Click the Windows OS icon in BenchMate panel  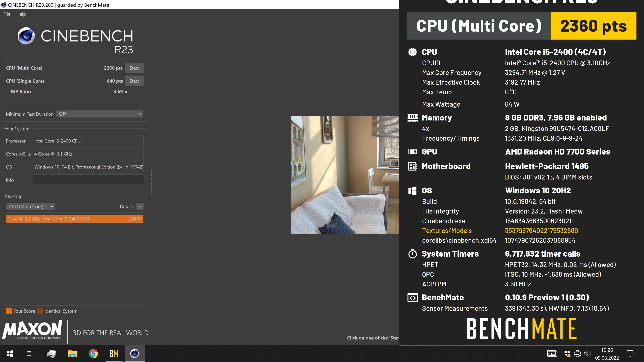[413, 191]
